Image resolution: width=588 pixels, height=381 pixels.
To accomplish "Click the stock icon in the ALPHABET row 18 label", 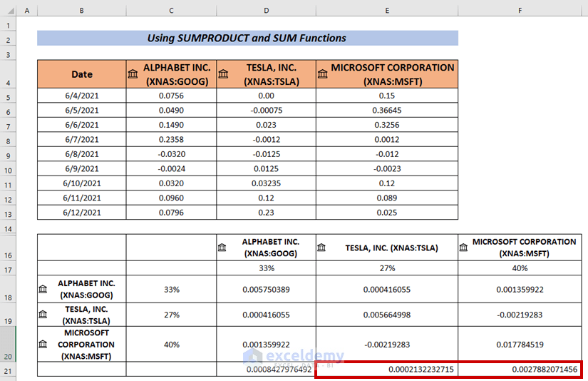I will pos(43,289).
